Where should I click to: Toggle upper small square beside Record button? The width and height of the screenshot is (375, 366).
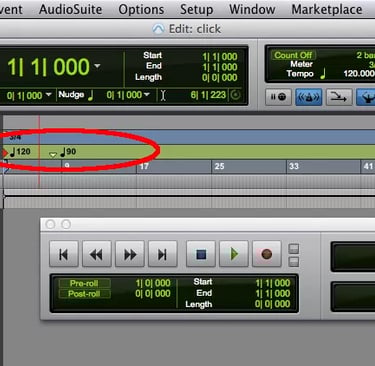click(294, 249)
